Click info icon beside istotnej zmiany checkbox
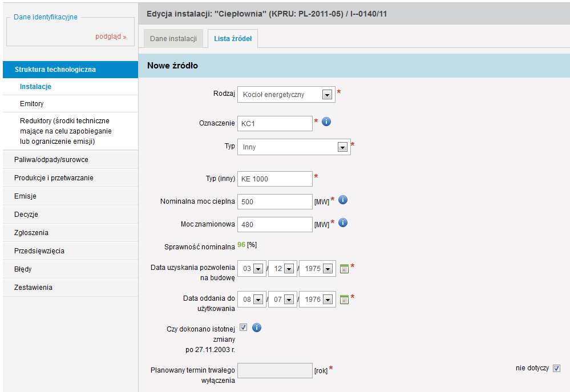Viewport: 570px width, 392px height. tap(257, 328)
